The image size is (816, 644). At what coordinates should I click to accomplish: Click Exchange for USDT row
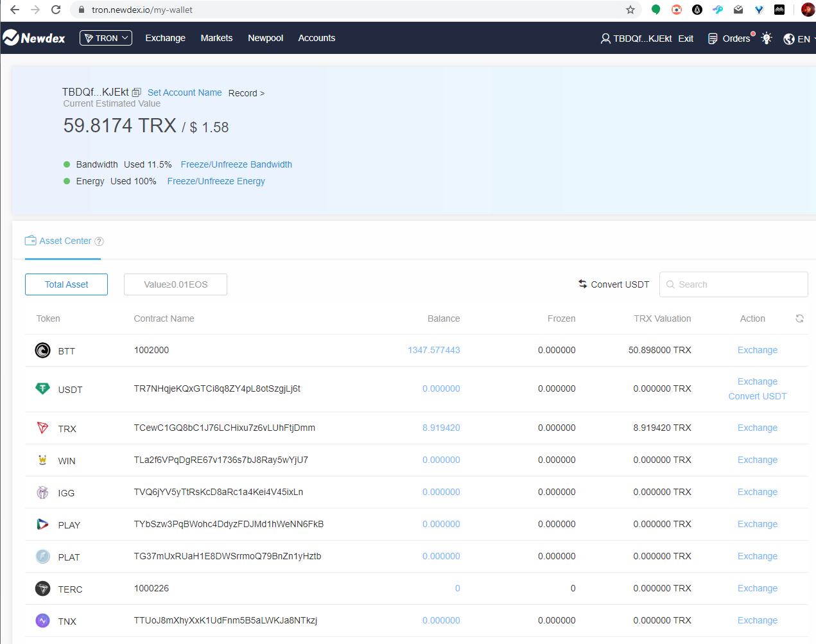(757, 381)
